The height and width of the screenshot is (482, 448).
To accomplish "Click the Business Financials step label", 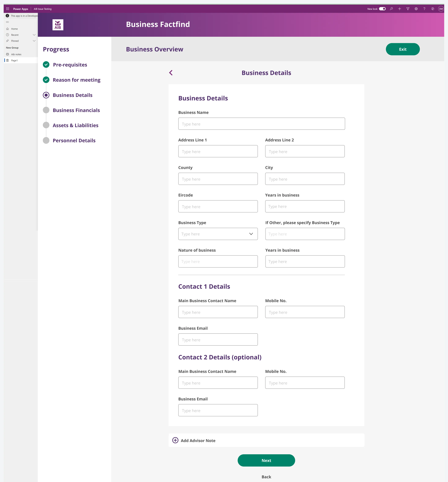I will [76, 110].
